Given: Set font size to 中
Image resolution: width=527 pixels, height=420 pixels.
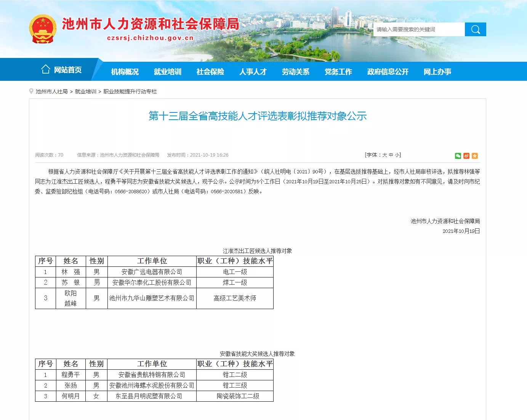Looking at the screenshot, I should [391, 155].
